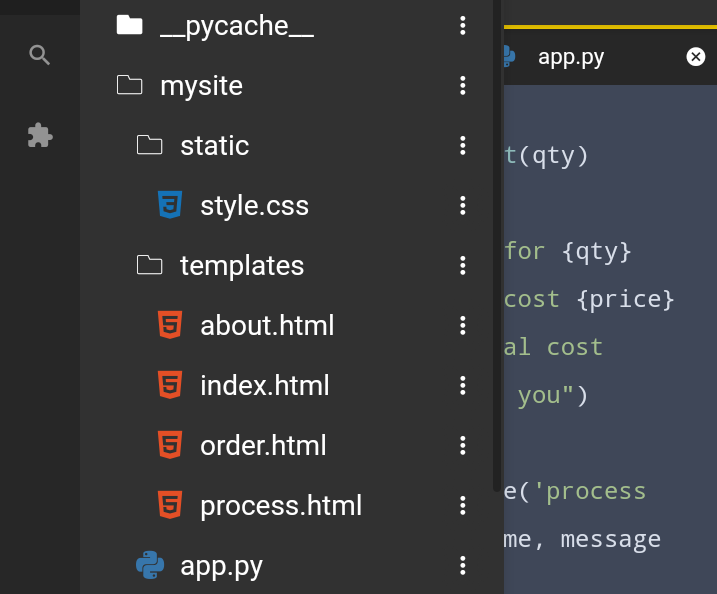Open the three-dot menu for about.html
The image size is (717, 594).
pyautogui.click(x=462, y=325)
